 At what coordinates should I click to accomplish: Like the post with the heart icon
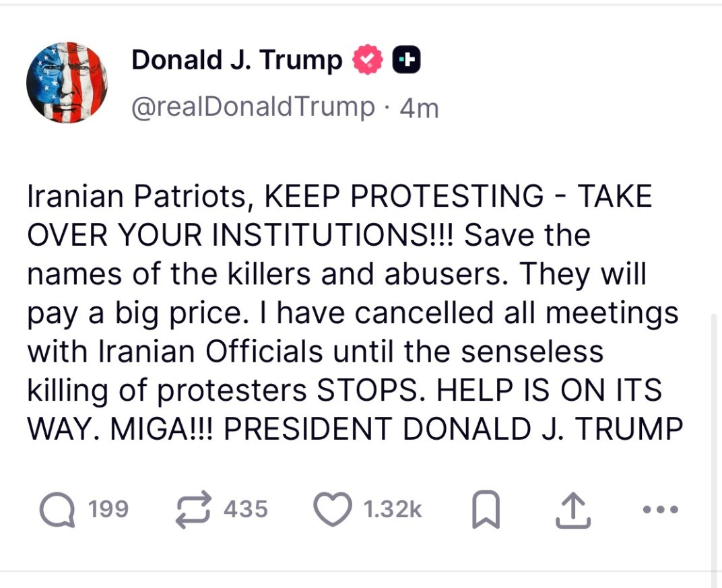(333, 511)
